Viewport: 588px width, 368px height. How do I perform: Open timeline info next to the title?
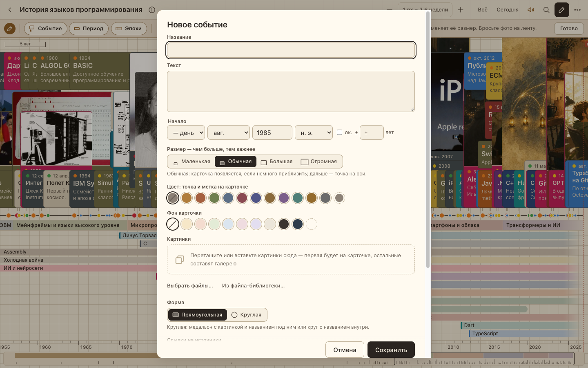point(152,10)
